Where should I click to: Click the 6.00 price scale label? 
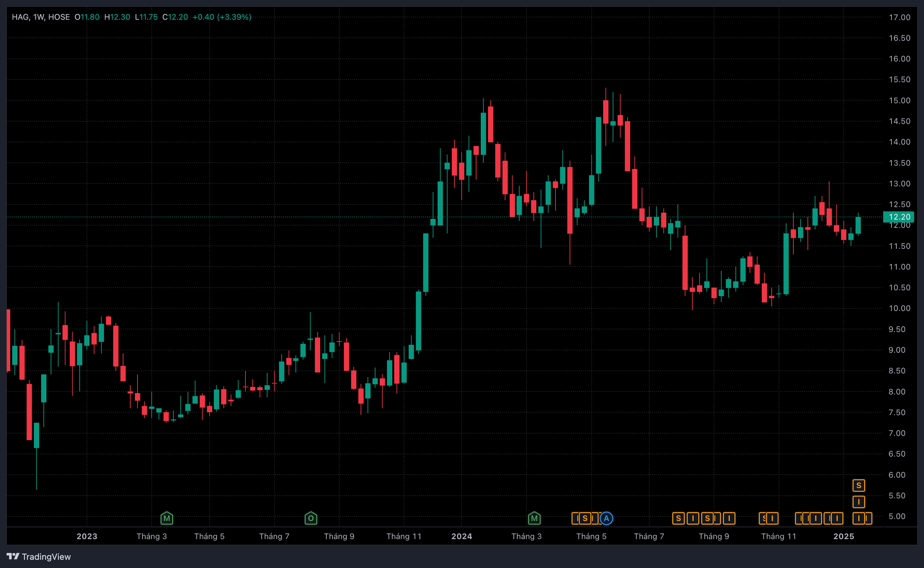click(897, 475)
